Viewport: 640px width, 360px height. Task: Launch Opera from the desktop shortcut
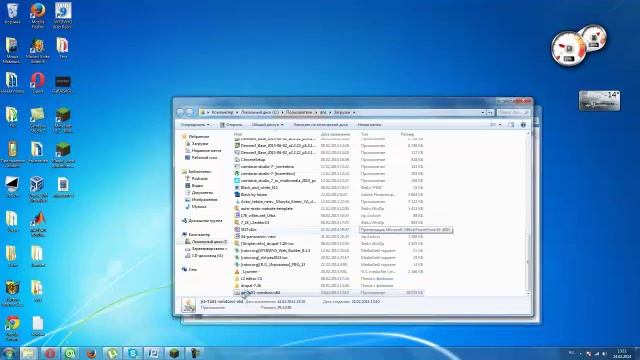tap(38, 82)
